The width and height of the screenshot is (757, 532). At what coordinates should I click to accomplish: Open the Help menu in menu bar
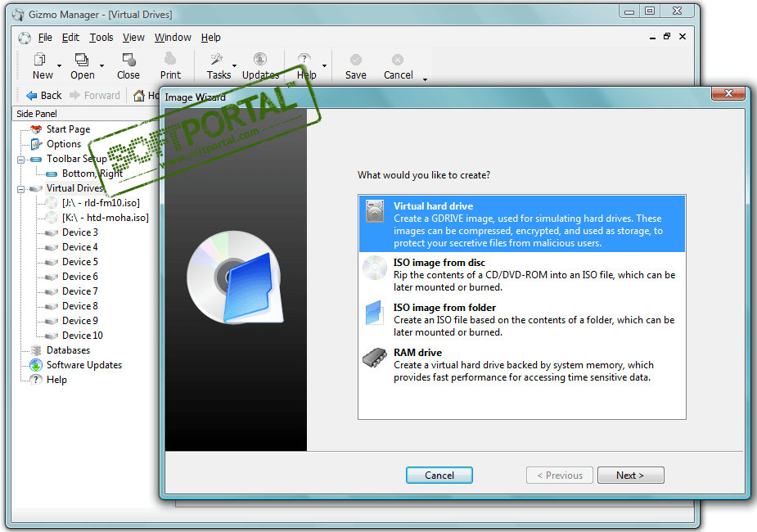point(211,38)
